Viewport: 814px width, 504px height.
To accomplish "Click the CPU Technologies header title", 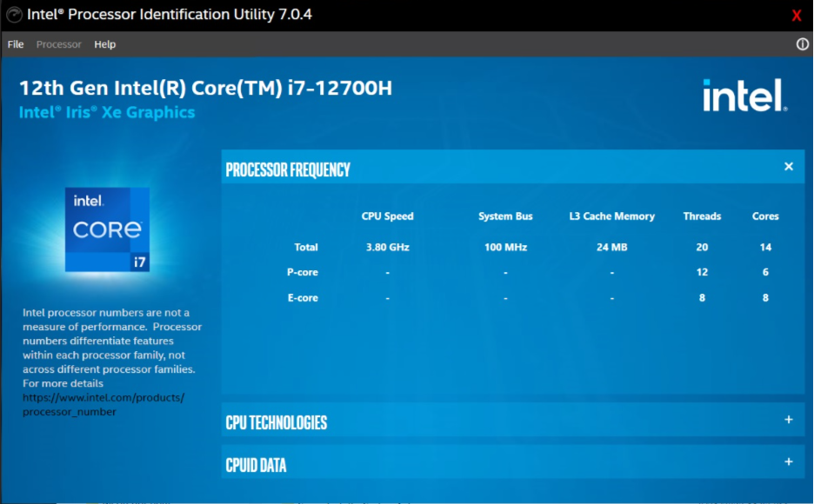I will point(277,422).
